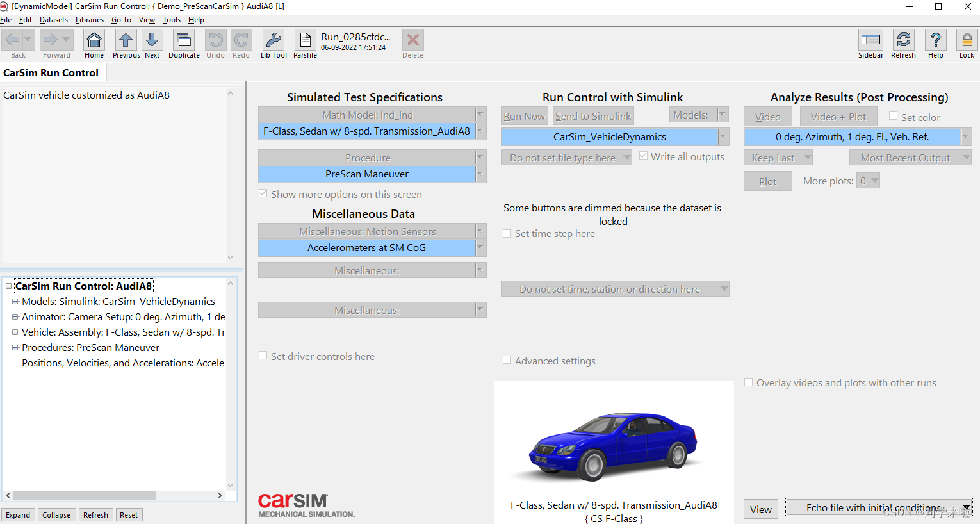Expand Vehicle: Assembly tree node
Image resolution: width=980 pixels, height=524 pixels.
(x=15, y=332)
